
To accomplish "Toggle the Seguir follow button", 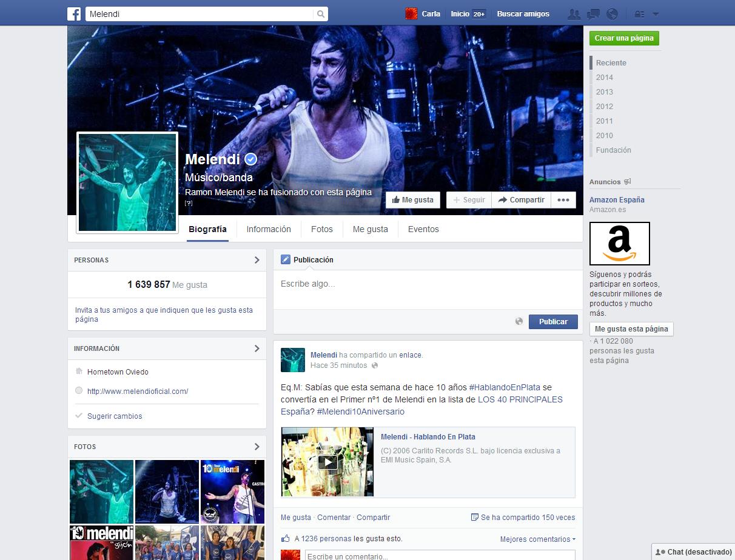I will tap(469, 200).
